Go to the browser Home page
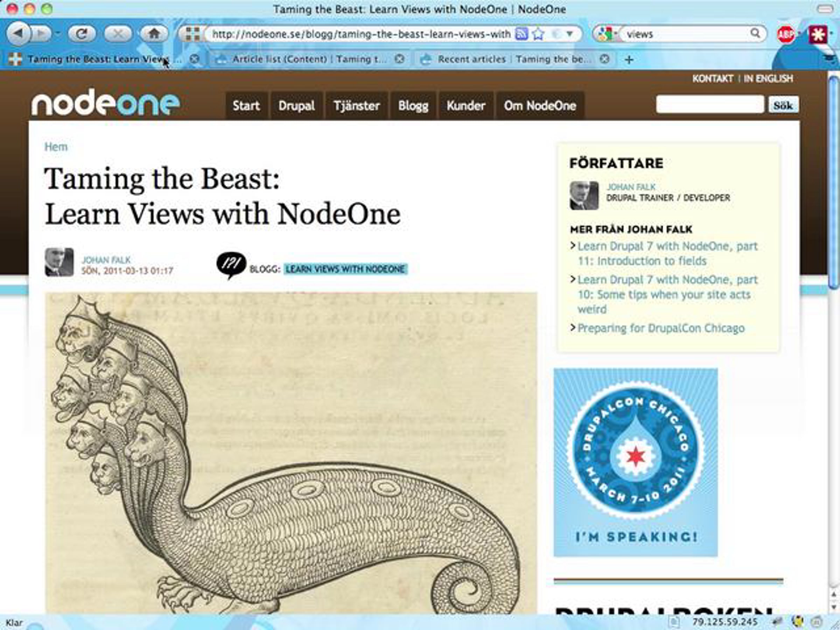 (154, 34)
